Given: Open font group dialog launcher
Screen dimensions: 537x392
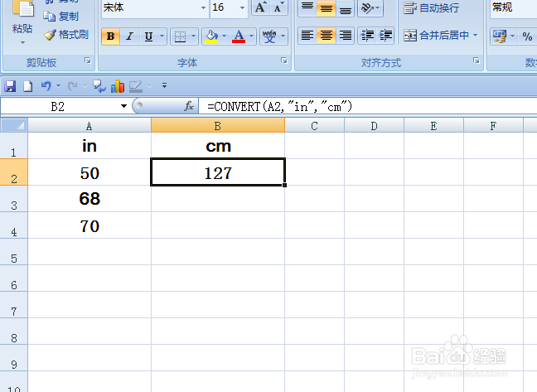Looking at the screenshot, I should (284, 60).
